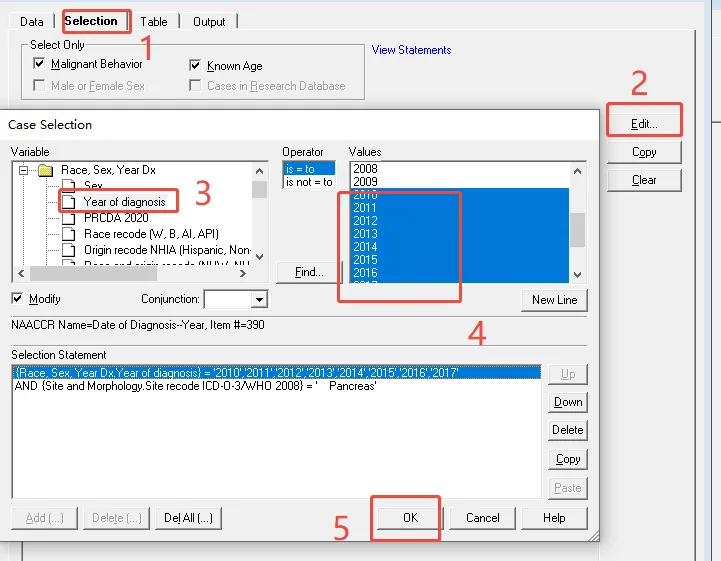This screenshot has width=721, height=561.
Task: Click the Copy button below Edit
Action: [x=644, y=152]
